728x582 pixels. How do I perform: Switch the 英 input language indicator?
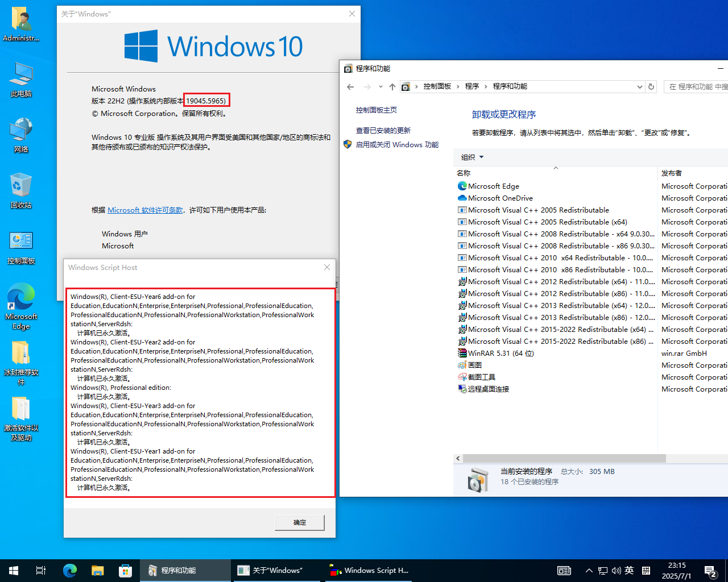pos(629,571)
